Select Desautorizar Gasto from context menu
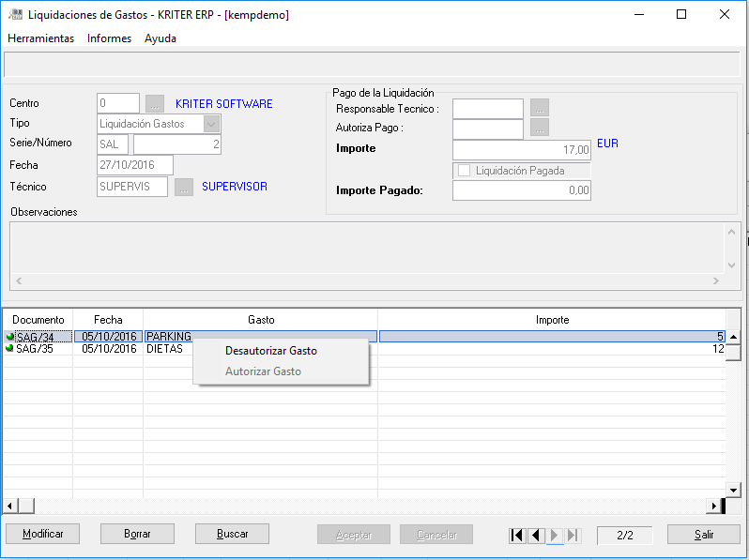This screenshot has height=560, width=749. tap(271, 351)
